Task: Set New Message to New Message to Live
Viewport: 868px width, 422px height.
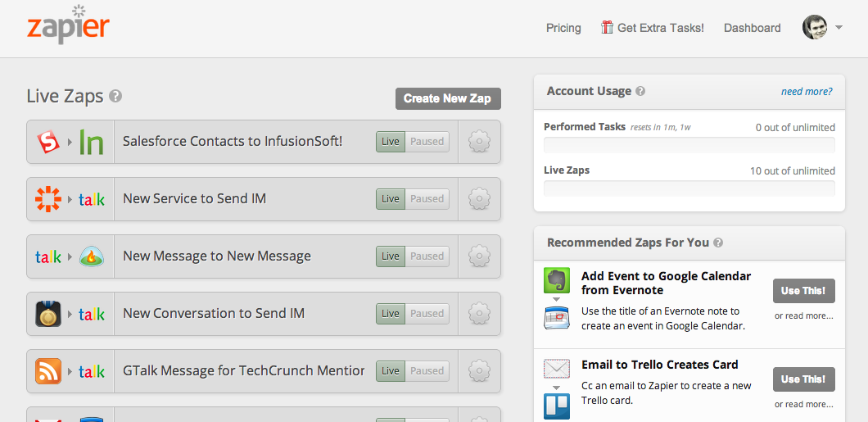Action: (x=391, y=256)
